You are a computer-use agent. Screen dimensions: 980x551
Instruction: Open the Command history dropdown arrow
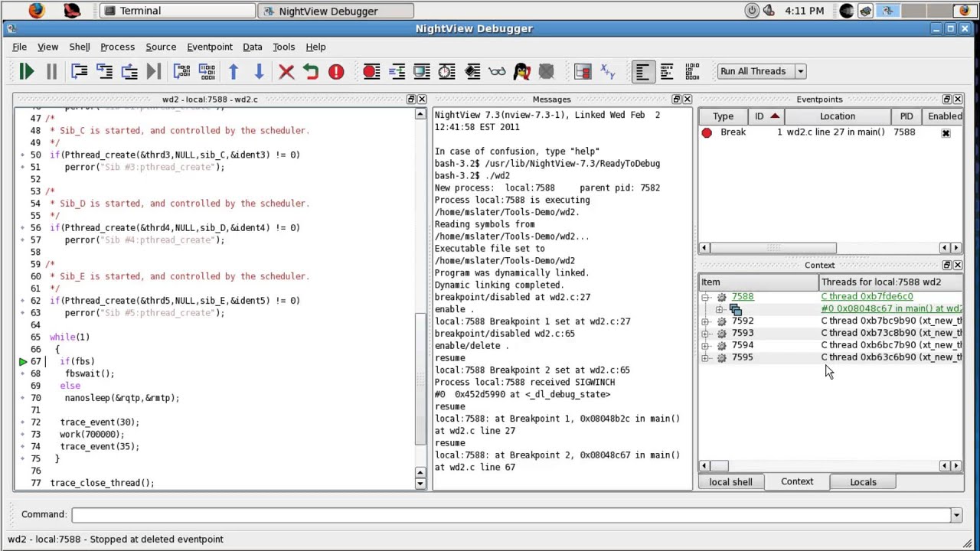pyautogui.click(x=956, y=515)
